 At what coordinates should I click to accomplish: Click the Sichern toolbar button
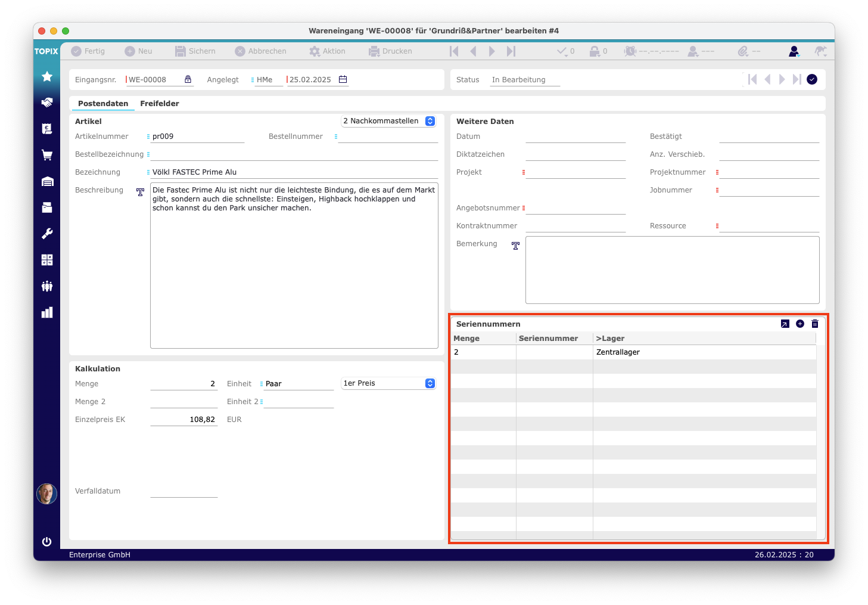(195, 51)
